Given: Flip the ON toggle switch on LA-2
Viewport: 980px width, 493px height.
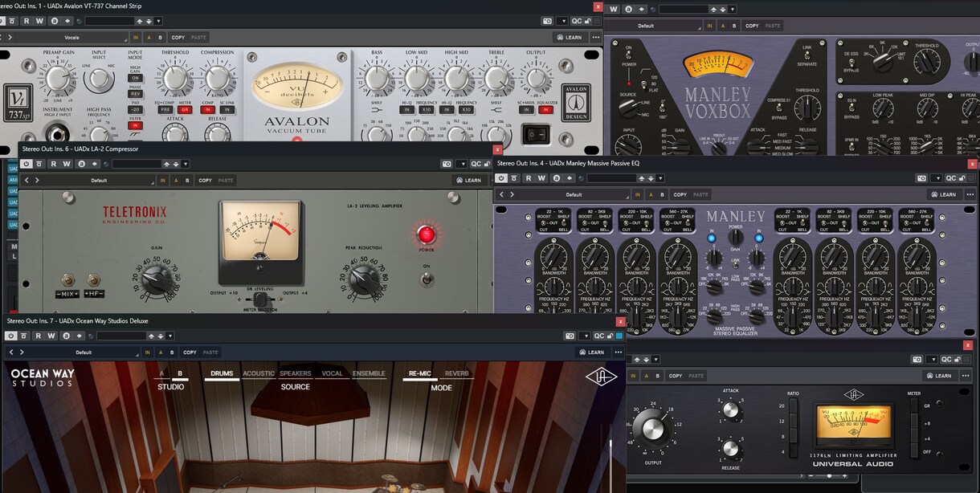Looking at the screenshot, I should pos(426,279).
